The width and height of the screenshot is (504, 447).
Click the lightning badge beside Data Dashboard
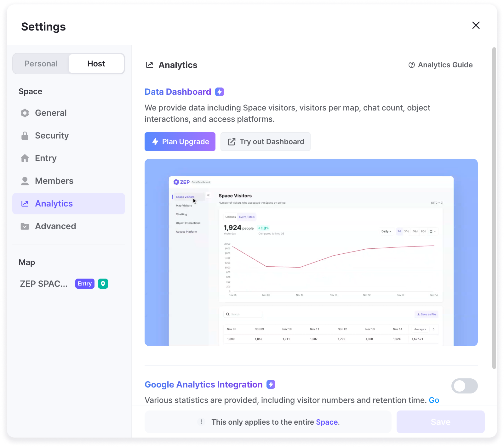coord(220,92)
